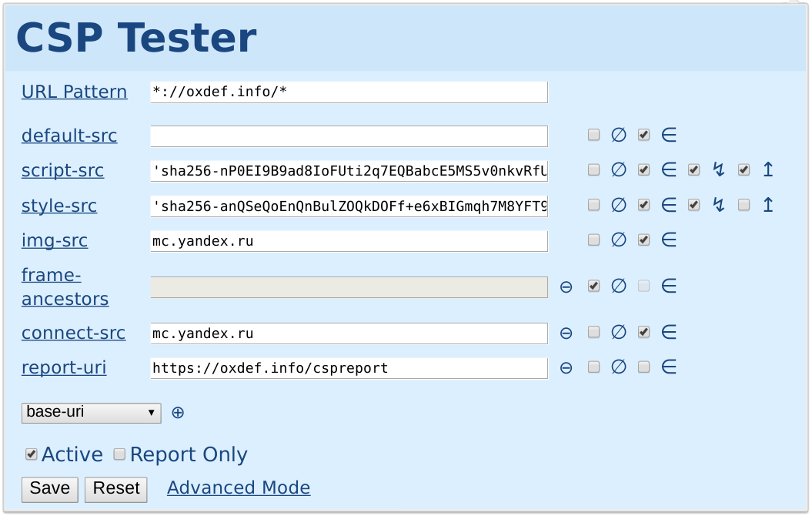This screenshot has height=516, width=812.
Task: Click the up arrow icon for style-src
Action: tap(768, 205)
